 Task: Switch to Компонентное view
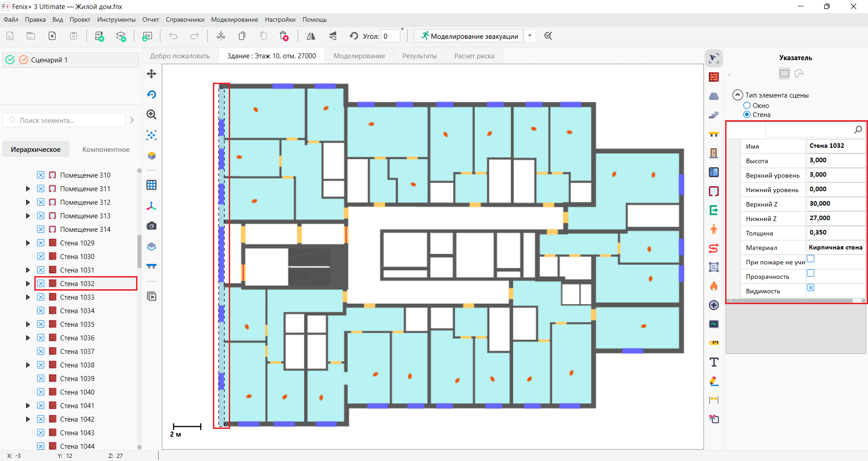106,150
